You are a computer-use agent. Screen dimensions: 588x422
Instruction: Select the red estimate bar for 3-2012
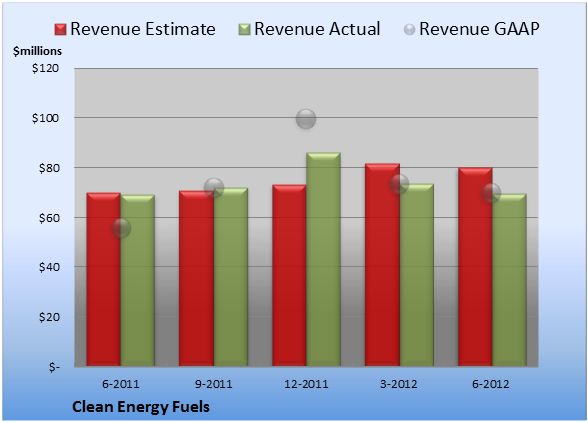click(x=382, y=265)
